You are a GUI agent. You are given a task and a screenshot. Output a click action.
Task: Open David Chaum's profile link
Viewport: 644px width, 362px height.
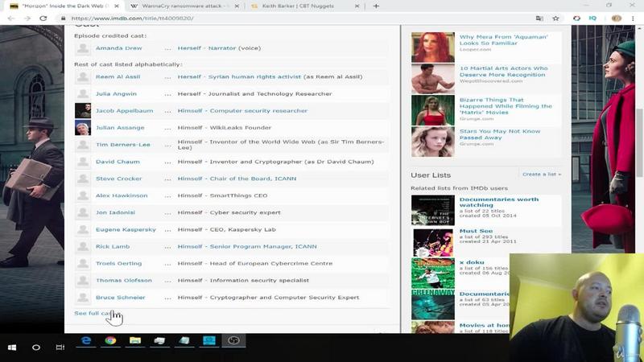point(118,162)
